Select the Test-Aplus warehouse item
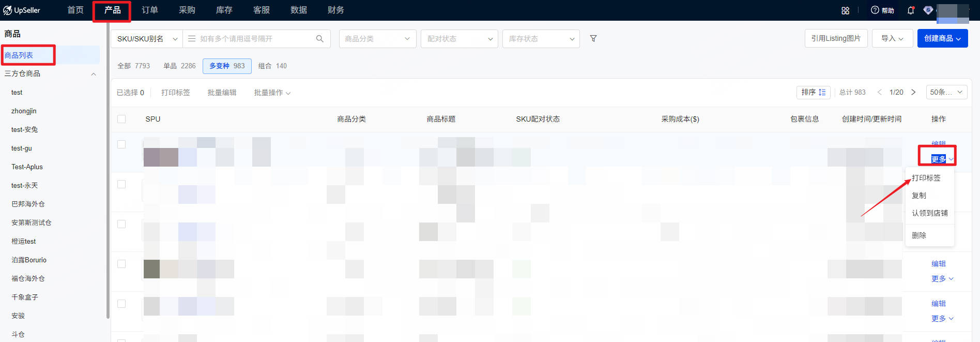The width and height of the screenshot is (980, 342). pyautogui.click(x=27, y=167)
